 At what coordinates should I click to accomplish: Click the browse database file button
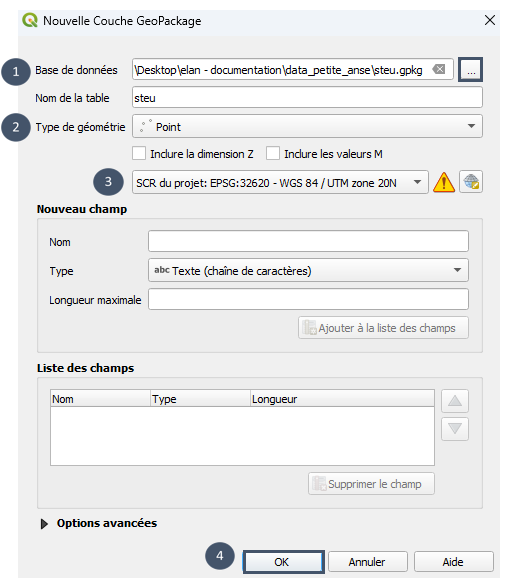click(470, 70)
